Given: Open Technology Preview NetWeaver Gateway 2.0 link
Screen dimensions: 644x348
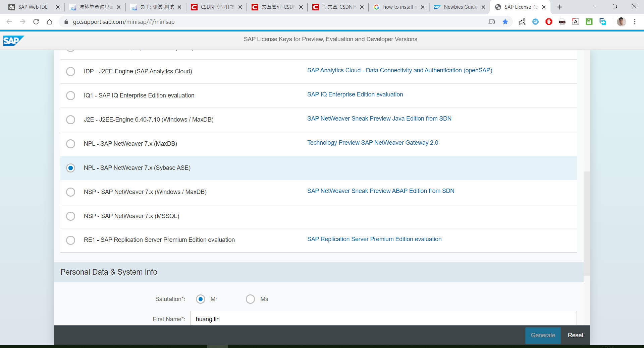Looking at the screenshot, I should 373,143.
